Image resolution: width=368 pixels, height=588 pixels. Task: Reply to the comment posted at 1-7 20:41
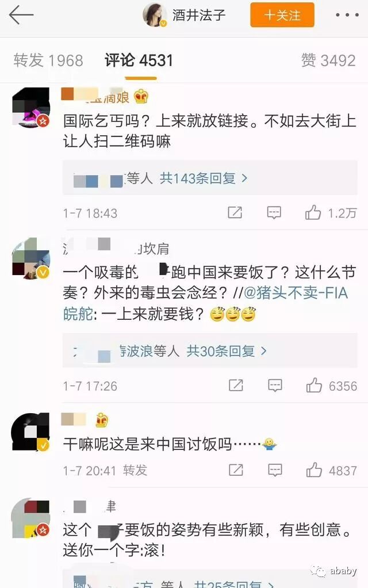[275, 470]
